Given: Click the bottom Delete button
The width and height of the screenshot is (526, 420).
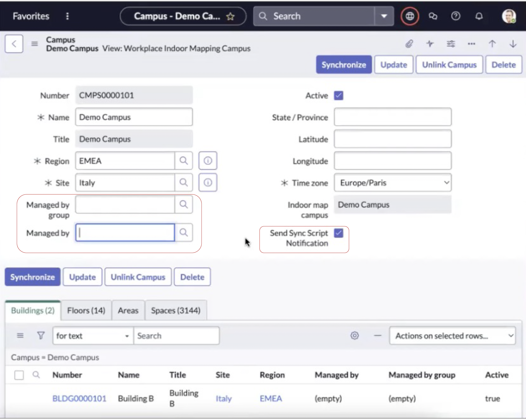Looking at the screenshot, I should point(192,277).
